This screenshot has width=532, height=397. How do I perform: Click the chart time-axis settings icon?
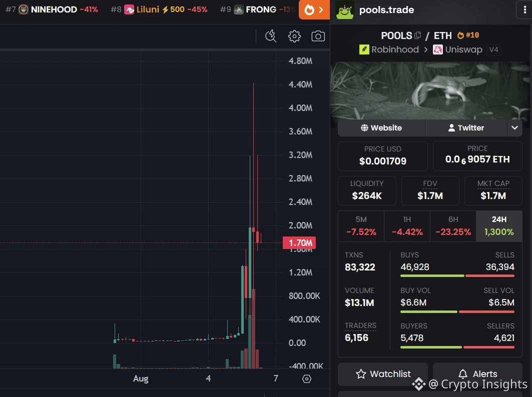pos(307,378)
